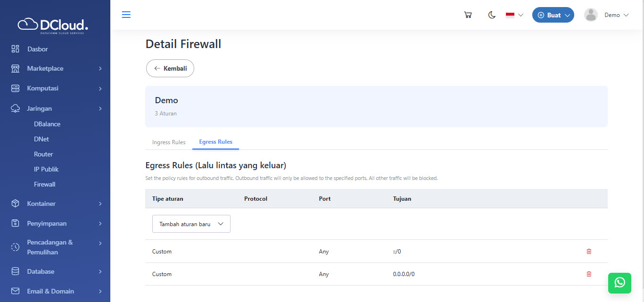Screen dimensions: 644x302
Task: Select the Egress Rules tab
Action: pyautogui.click(x=215, y=142)
